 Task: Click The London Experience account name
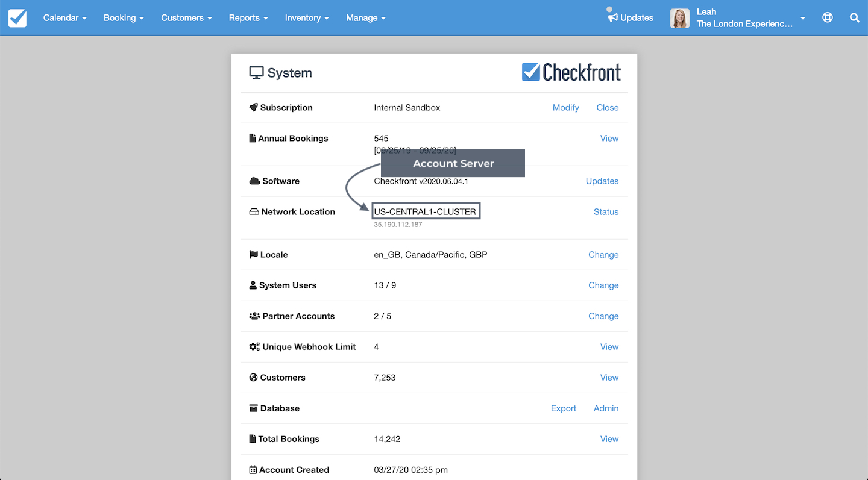pyautogui.click(x=744, y=24)
